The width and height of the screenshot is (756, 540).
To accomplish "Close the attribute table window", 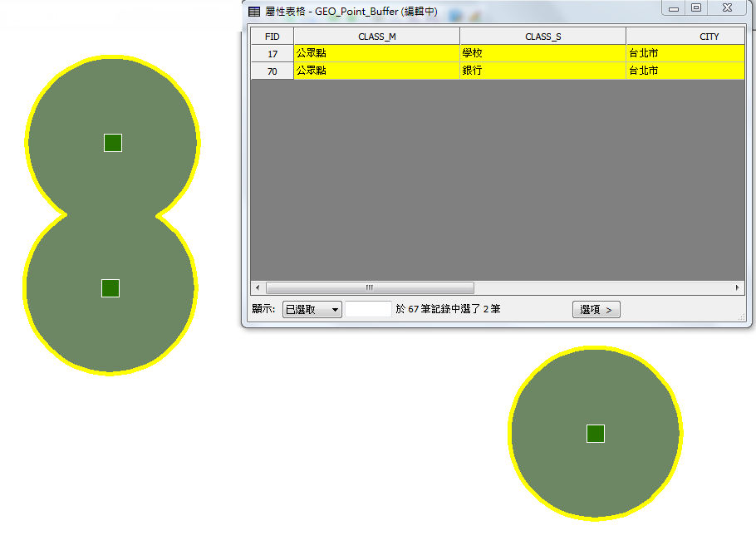I will coord(727,8).
